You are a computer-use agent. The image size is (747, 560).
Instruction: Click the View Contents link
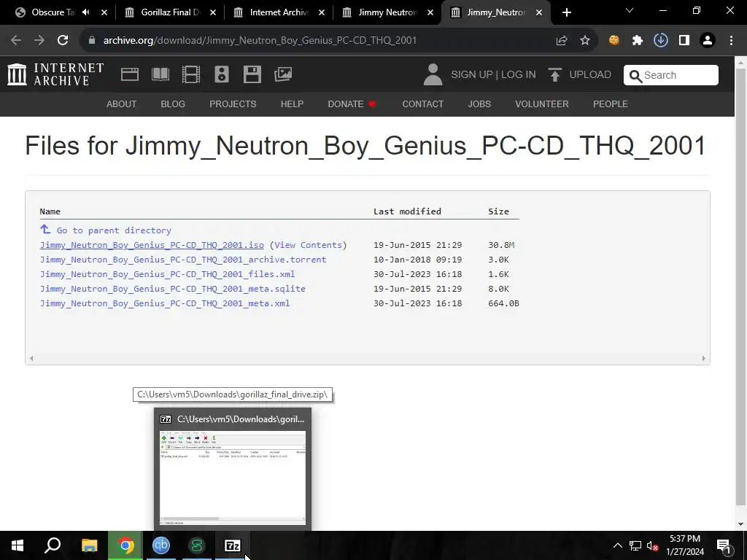pos(308,245)
